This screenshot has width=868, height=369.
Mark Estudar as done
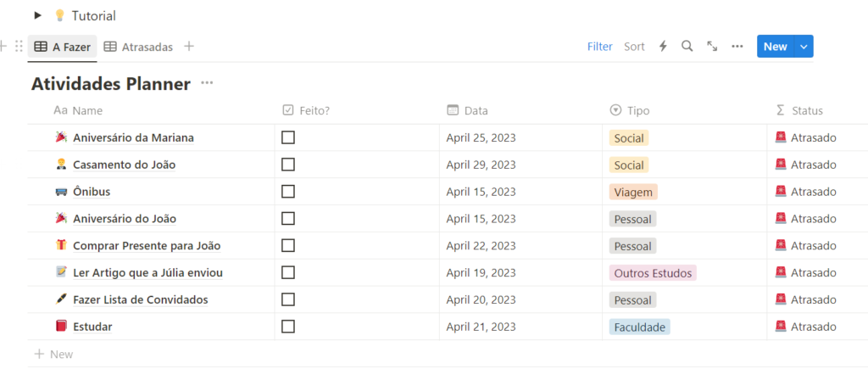point(288,327)
